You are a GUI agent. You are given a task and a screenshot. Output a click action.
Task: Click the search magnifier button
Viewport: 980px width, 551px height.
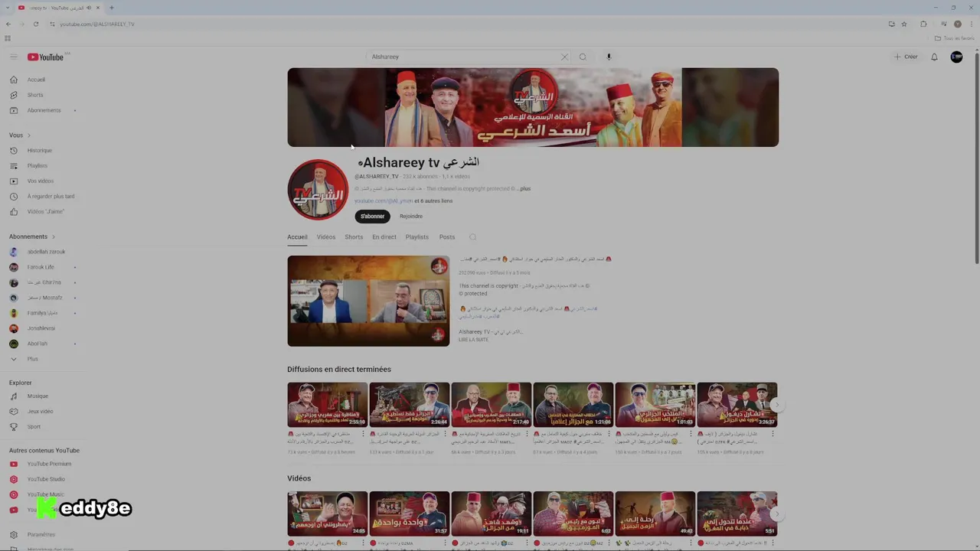[x=583, y=57]
